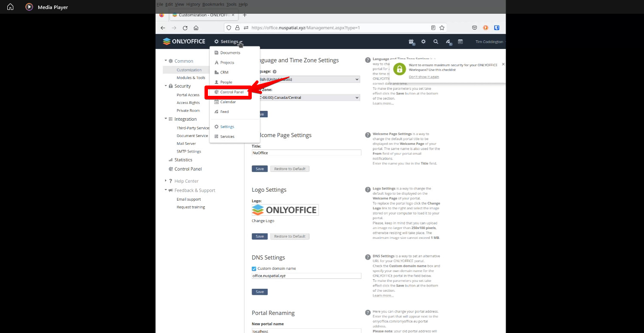Open Tim Coddington user menu

tap(490, 42)
